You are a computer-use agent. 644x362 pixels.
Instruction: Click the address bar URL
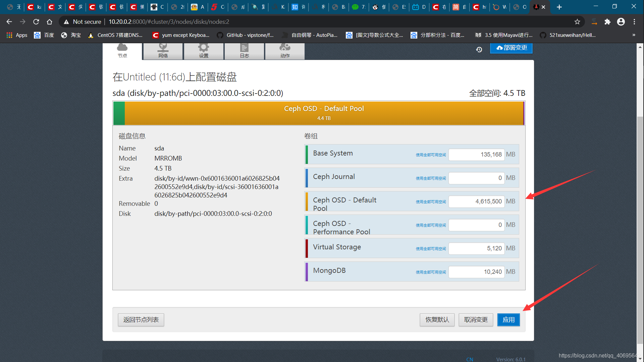point(169,22)
